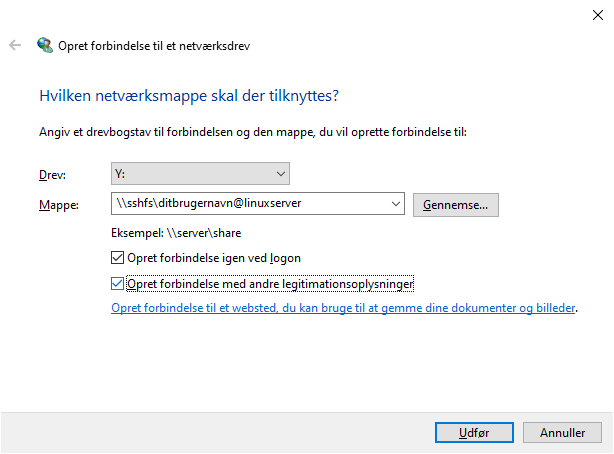Click the heading 'Hvilken netværksmappe skal der tilknyttes?'
This screenshot has width=614, height=454.
[189, 96]
